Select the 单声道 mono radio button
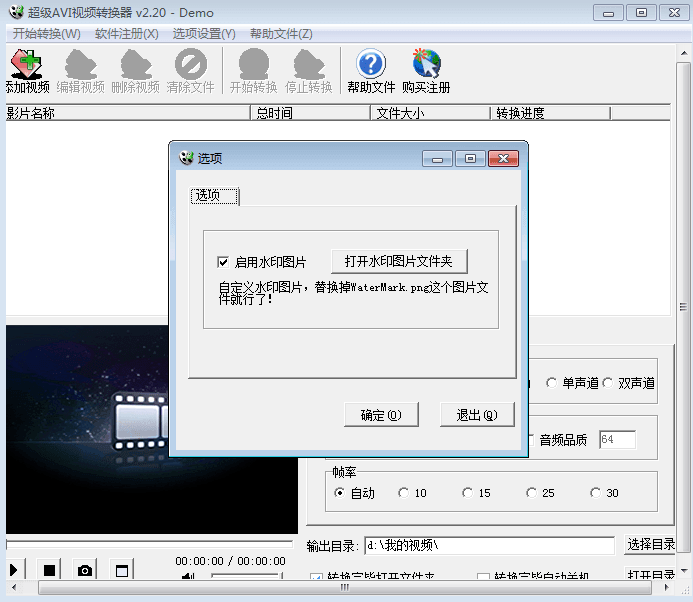This screenshot has width=693, height=602. [x=551, y=383]
